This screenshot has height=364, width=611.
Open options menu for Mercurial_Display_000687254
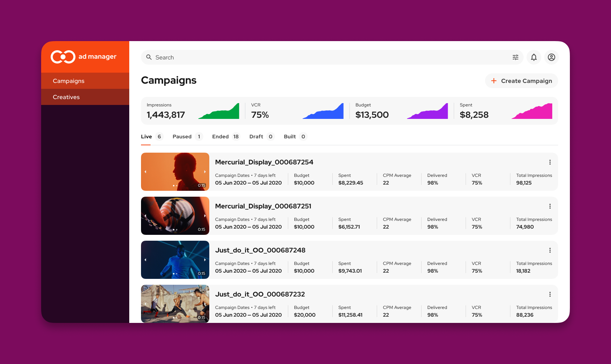tap(550, 162)
